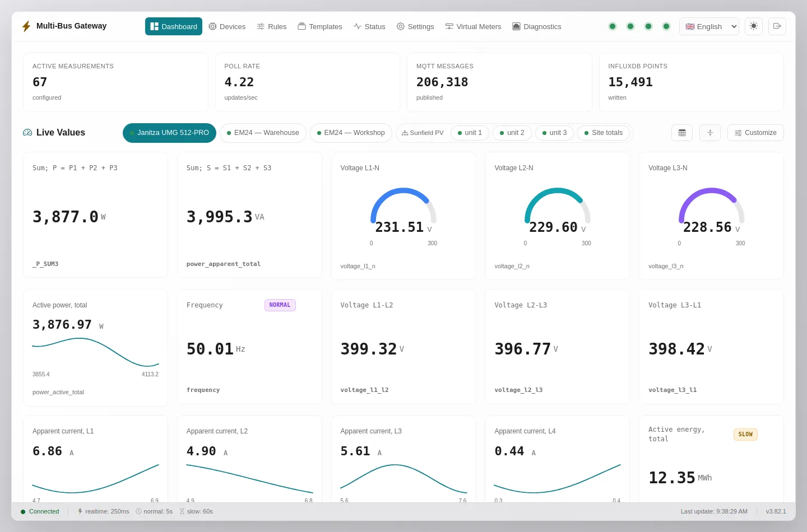Click the Voltage L2-N teal gauge
Screen dimensions: 807x532
tap(558, 206)
